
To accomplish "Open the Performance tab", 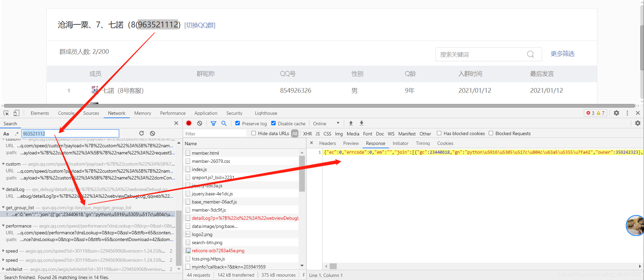I will pos(173,113).
